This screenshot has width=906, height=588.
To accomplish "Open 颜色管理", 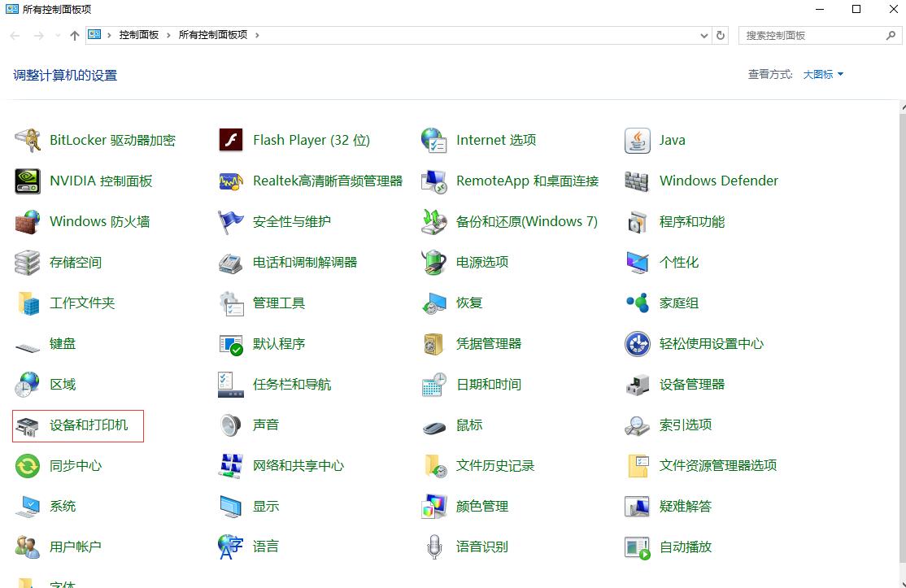I will tap(481, 506).
